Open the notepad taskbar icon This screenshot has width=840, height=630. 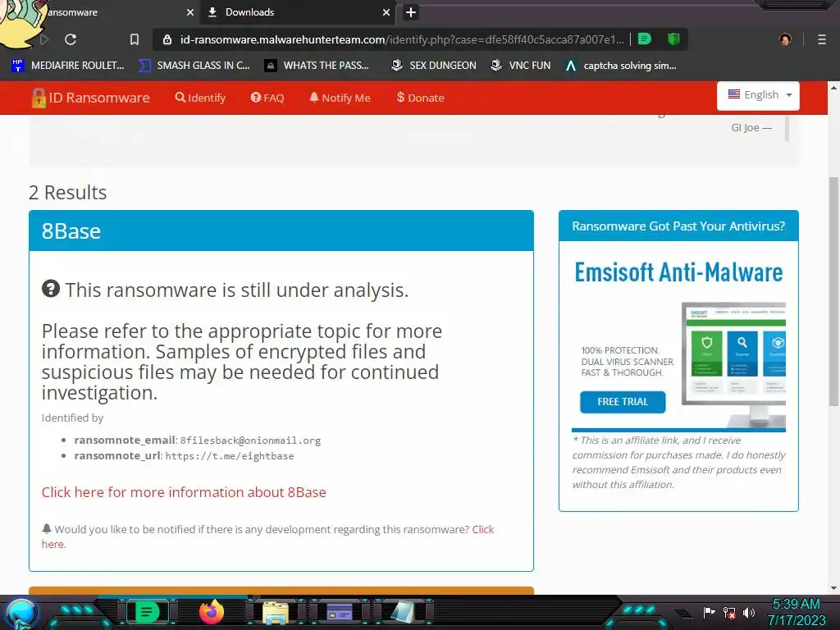pos(404,612)
